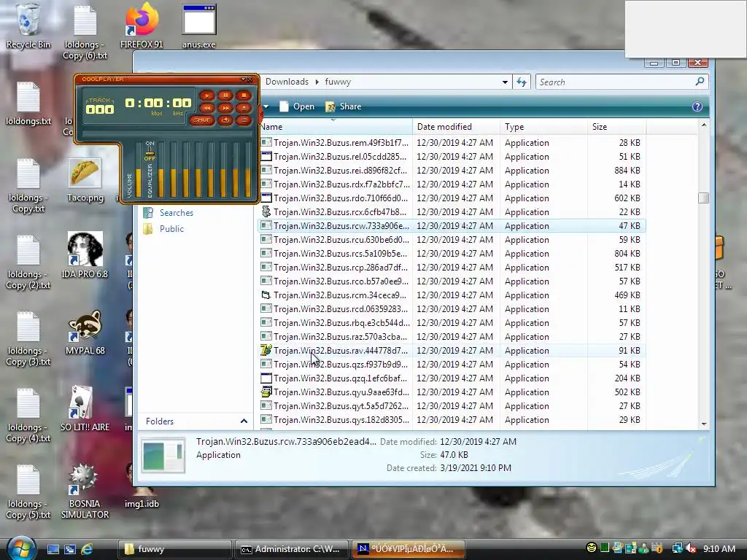Viewport: 747px width, 560px height.
Task: Select the loldongs.txt desktop file
Action: tap(28, 104)
